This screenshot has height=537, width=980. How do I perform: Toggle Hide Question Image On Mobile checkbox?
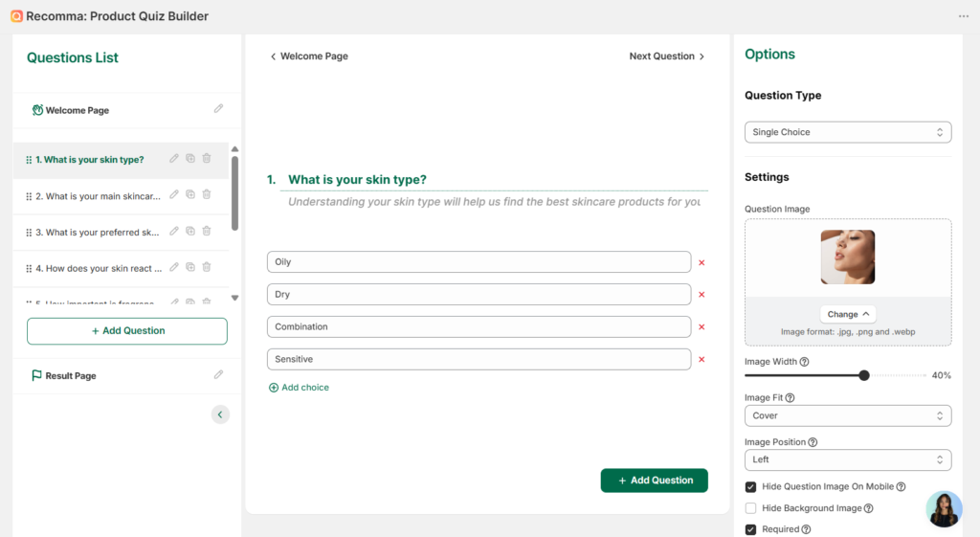pyautogui.click(x=751, y=486)
